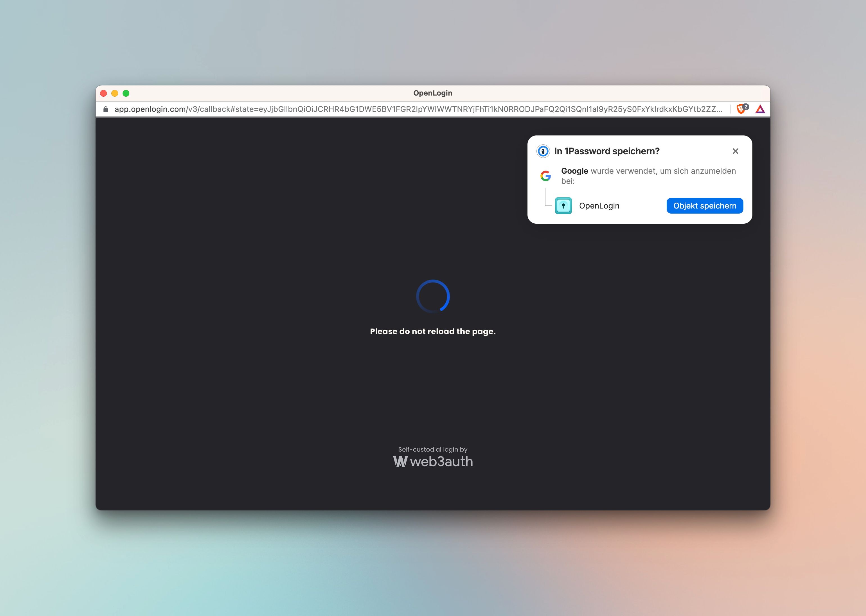Click the lock icon in the address bar
This screenshot has height=616, width=866.
tap(105, 109)
